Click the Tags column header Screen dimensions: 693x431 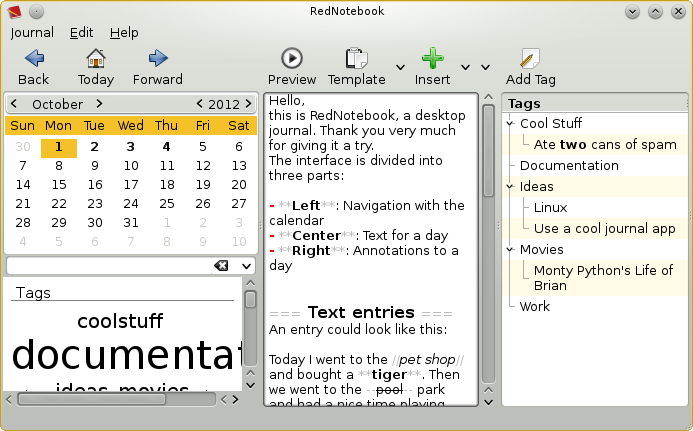pos(595,103)
